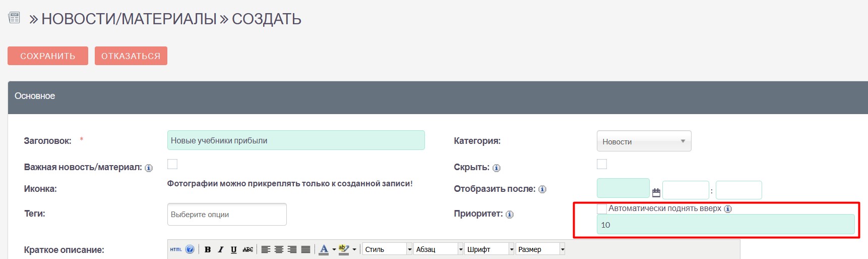
Task: Click the underline formatting icon
Action: pos(233,249)
